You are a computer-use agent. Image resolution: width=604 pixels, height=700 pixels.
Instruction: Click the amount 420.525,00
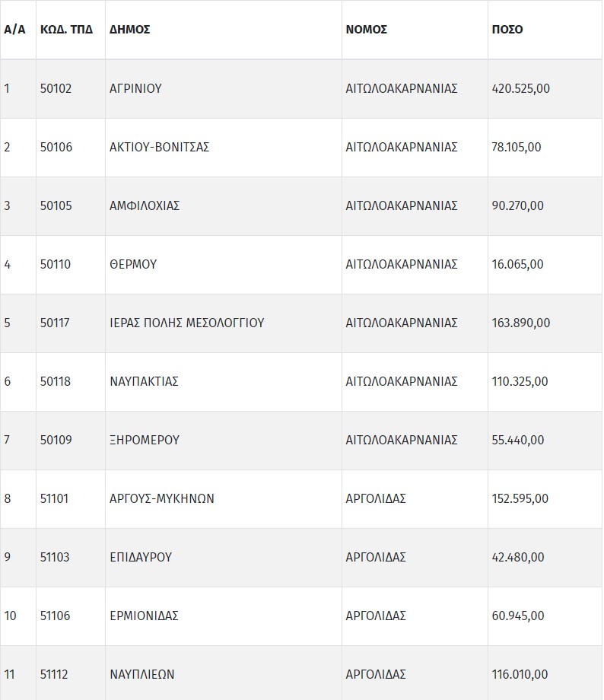coord(521,88)
